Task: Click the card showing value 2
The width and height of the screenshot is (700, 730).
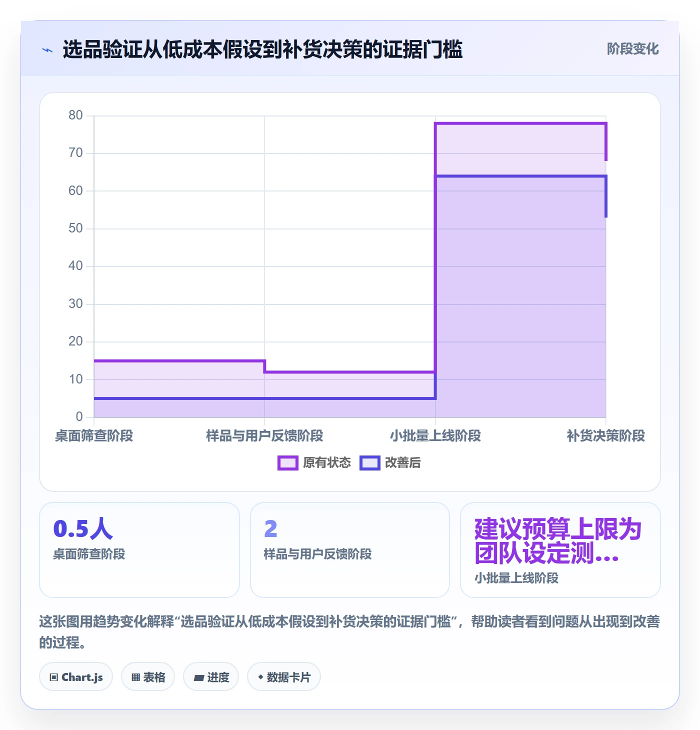Action: click(x=350, y=550)
